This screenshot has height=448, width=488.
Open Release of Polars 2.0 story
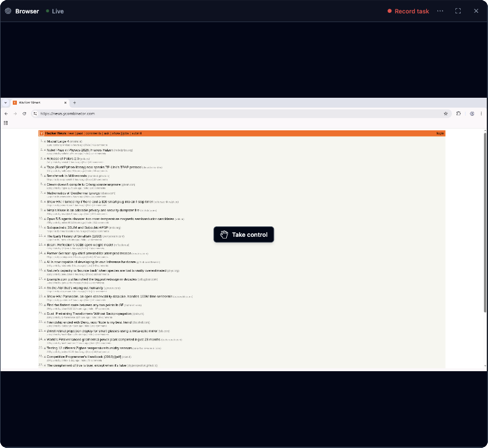[x=63, y=159]
